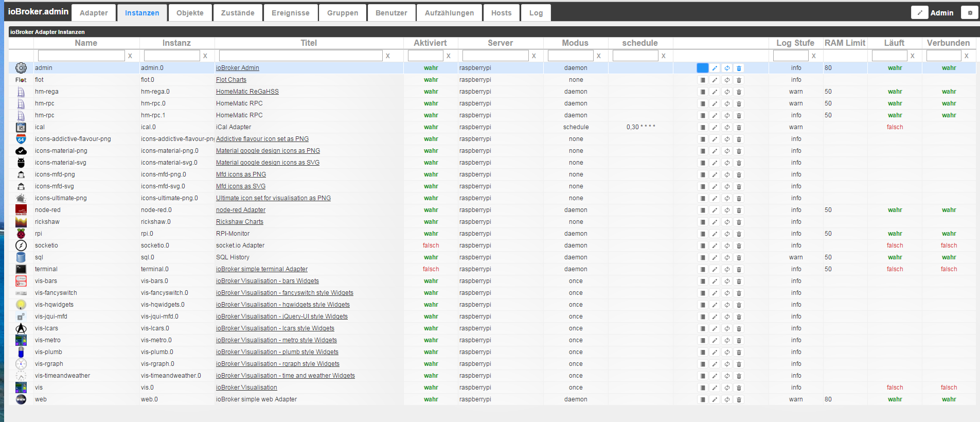Image resolution: width=980 pixels, height=422 pixels.
Task: Click the pencil icon in the admin row
Action: pos(715,68)
